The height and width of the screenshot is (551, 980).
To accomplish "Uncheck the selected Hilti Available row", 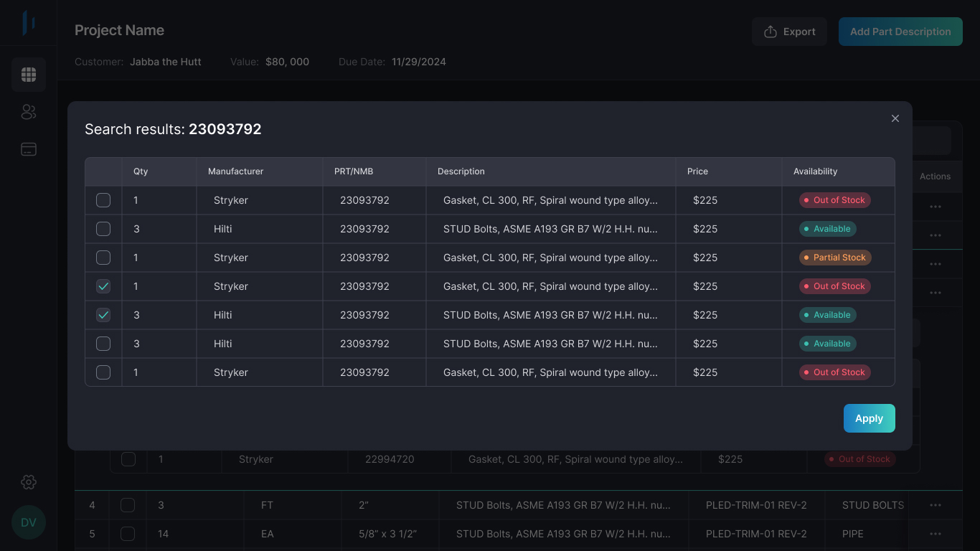I will tap(103, 315).
